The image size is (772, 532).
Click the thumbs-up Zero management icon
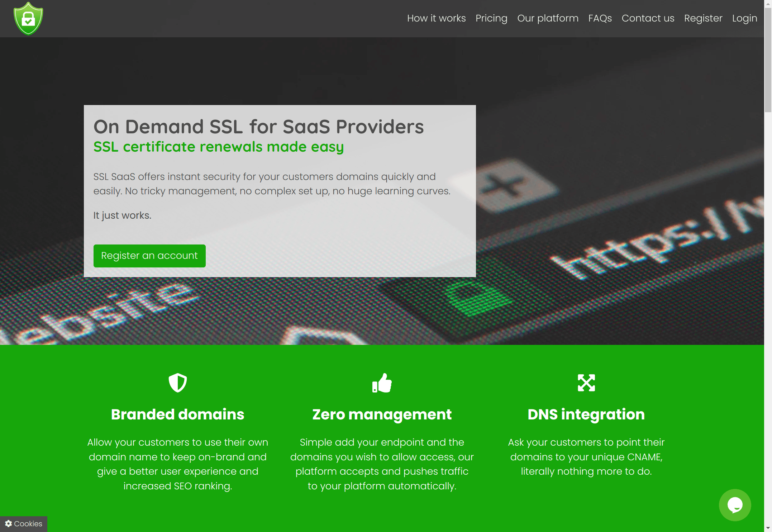(x=382, y=383)
